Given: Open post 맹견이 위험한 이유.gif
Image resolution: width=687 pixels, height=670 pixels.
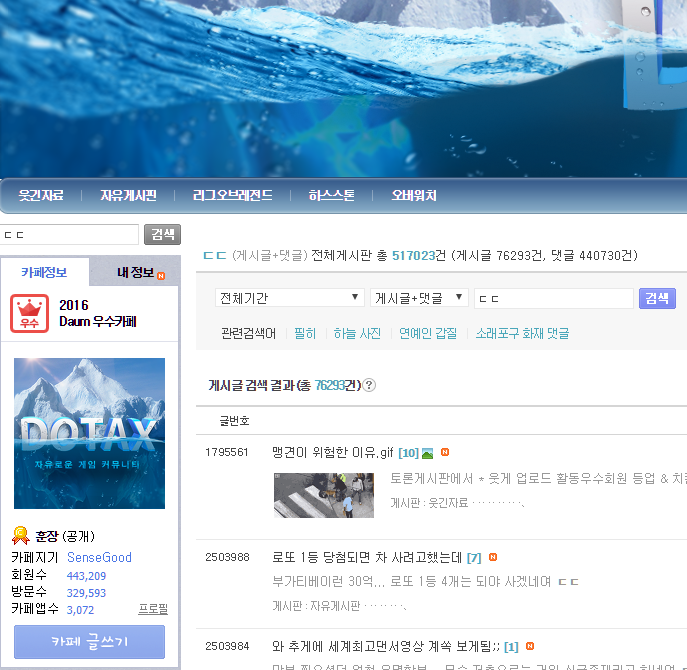Looking at the screenshot, I should point(333,452).
